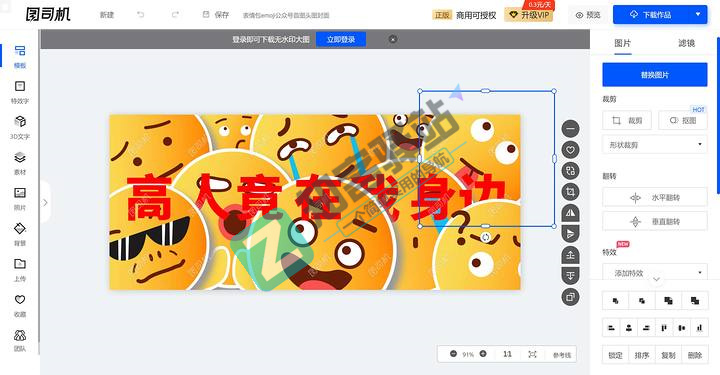Click the bring layer up icon in floating toolbar
Image resolution: width=720 pixels, height=375 pixels.
tap(570, 255)
